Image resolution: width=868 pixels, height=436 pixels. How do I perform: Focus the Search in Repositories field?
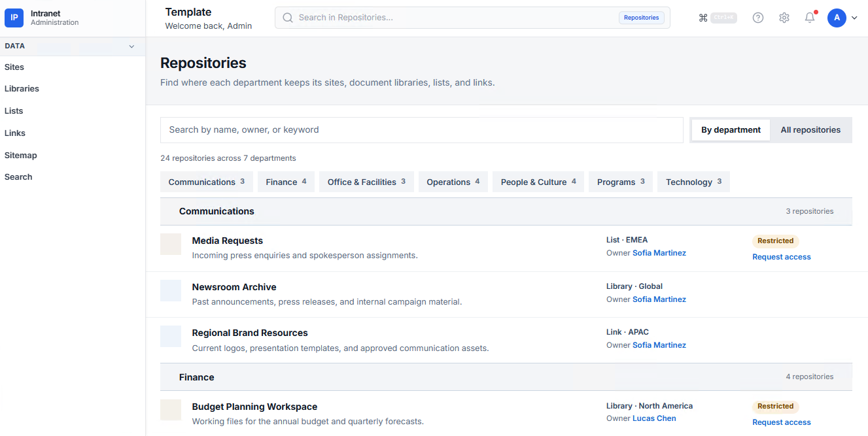(472, 18)
